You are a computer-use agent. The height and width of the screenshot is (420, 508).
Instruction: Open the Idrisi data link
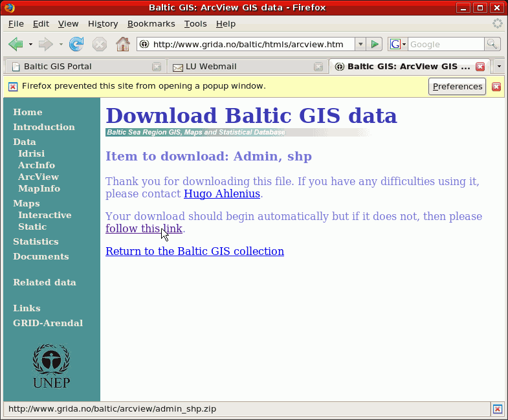point(32,153)
